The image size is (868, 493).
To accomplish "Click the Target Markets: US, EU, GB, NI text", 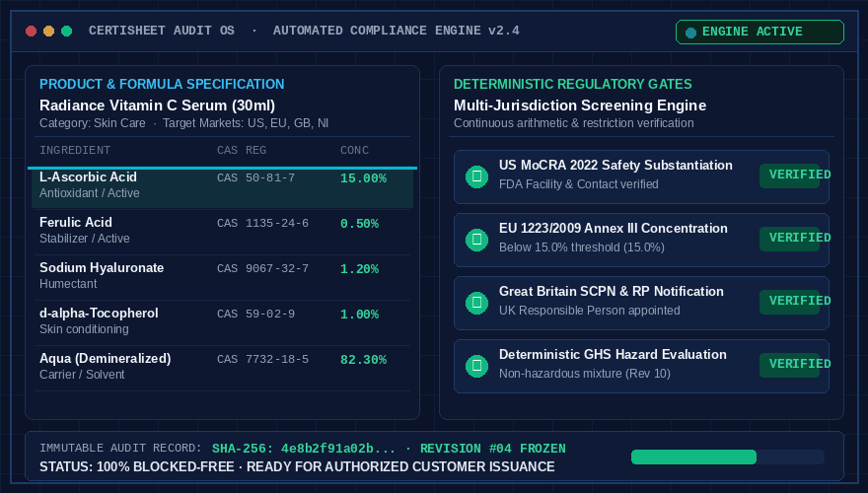I will pyautogui.click(x=246, y=123).
